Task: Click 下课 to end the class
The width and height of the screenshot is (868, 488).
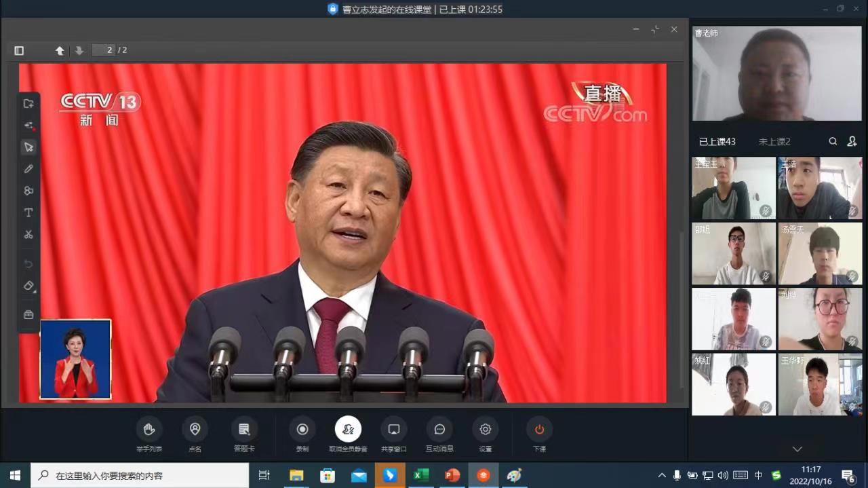Action: (x=539, y=430)
